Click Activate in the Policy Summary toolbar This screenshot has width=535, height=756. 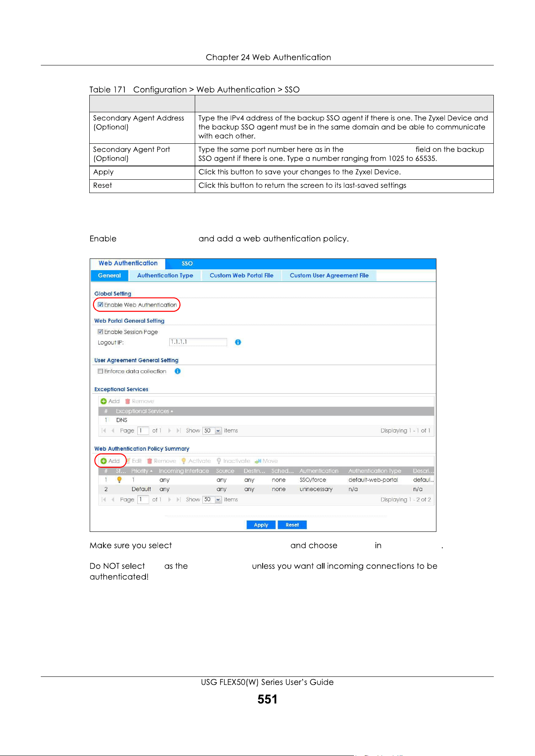click(196, 461)
